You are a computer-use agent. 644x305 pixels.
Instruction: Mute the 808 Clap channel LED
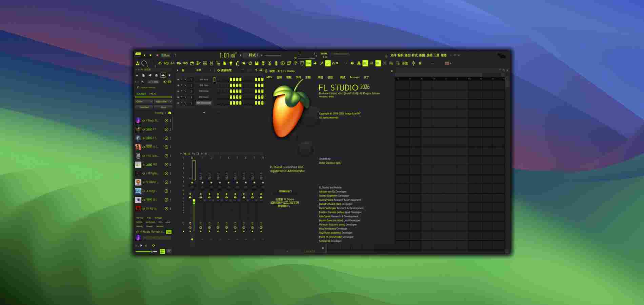(x=178, y=85)
